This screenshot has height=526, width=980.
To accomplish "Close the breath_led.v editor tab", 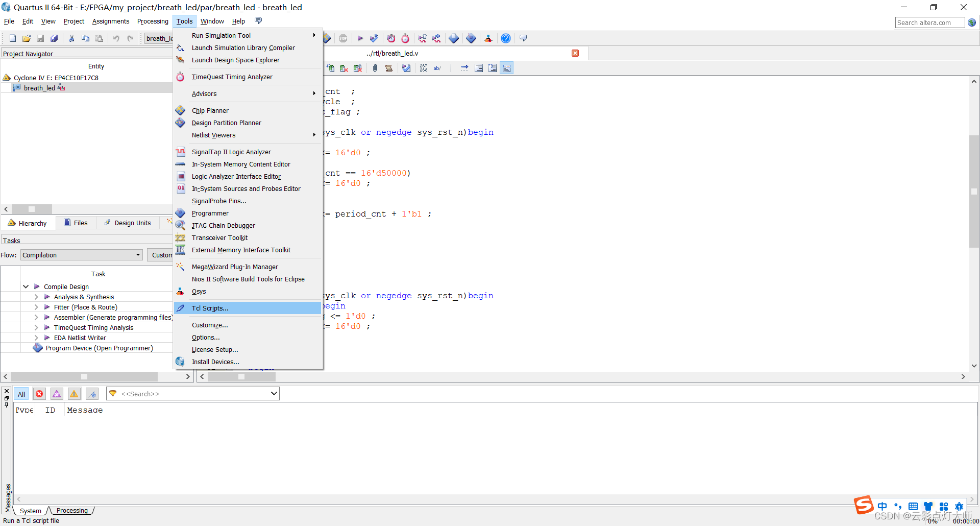I will pyautogui.click(x=575, y=53).
